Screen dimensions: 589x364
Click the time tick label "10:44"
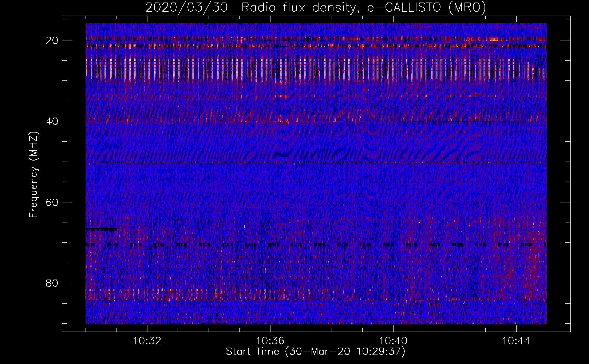pos(516,341)
